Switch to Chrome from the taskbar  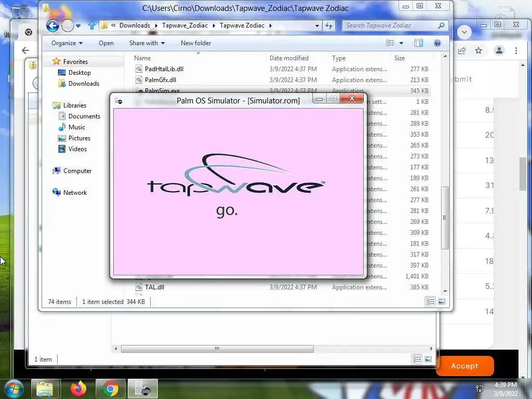pos(111,389)
